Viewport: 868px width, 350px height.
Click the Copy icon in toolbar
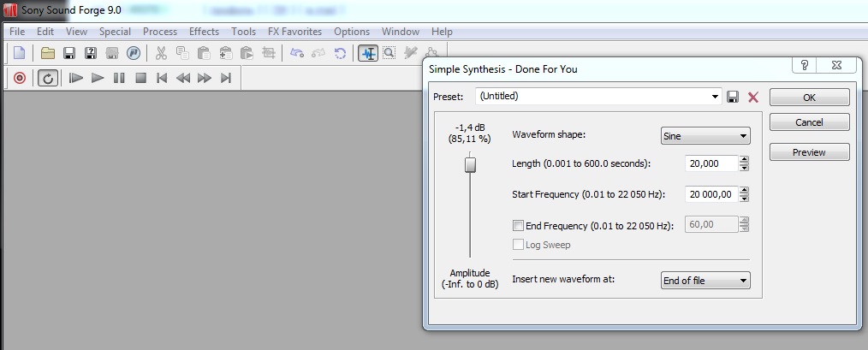click(x=182, y=53)
